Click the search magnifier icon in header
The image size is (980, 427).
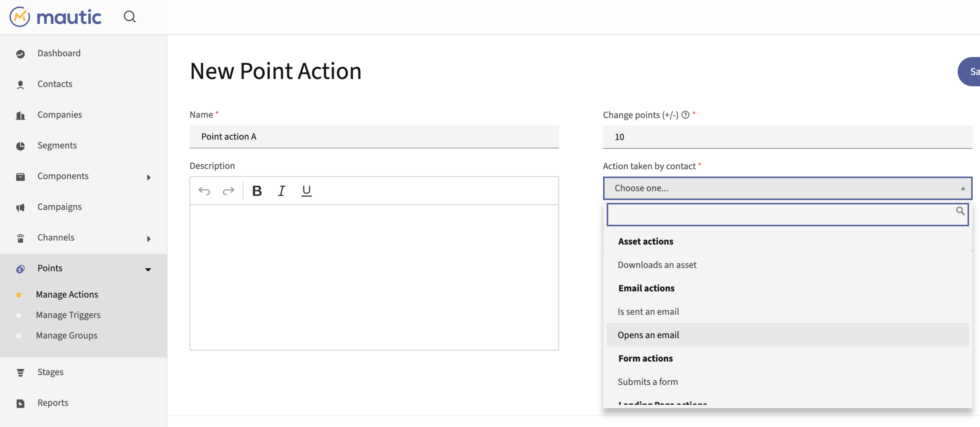tap(129, 16)
